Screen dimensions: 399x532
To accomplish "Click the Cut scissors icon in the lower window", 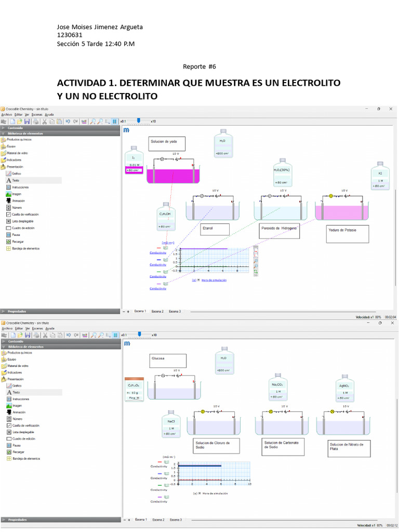I will [44, 335].
